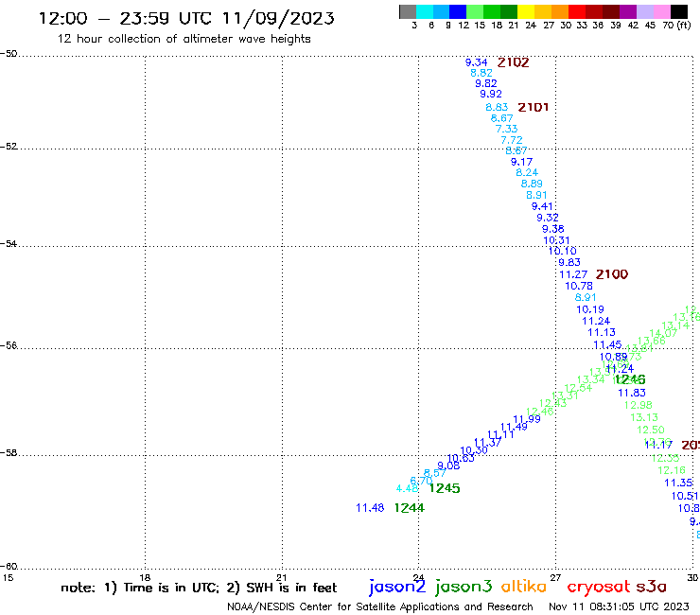Select wave height value 12.16

pyautogui.click(x=671, y=470)
